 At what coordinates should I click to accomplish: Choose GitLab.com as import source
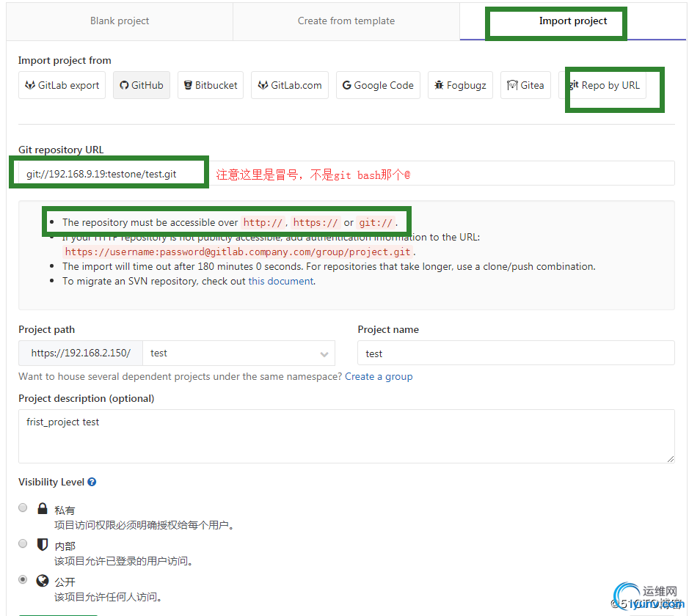(x=290, y=85)
